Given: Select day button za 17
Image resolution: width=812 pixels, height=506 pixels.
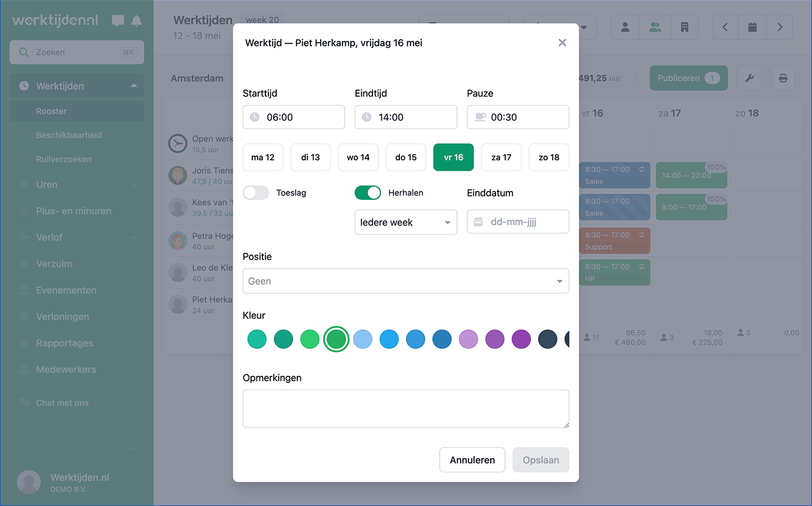Looking at the screenshot, I should point(501,157).
